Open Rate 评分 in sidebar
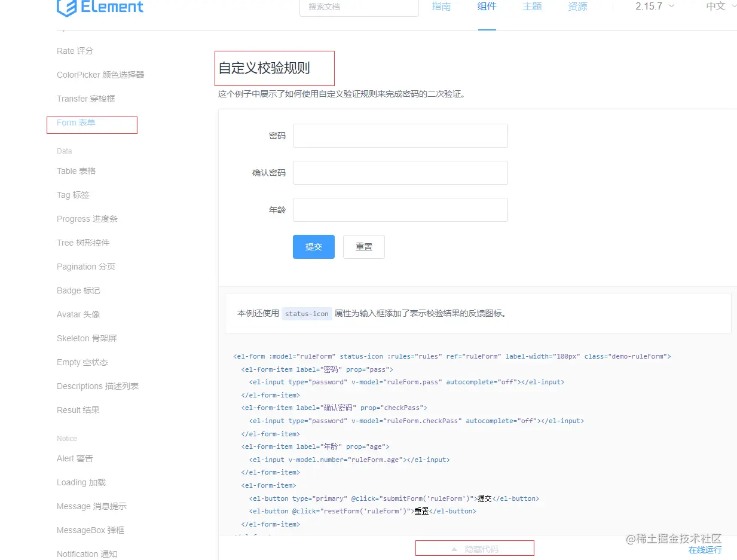This screenshot has height=560, width=737. pos(75,51)
